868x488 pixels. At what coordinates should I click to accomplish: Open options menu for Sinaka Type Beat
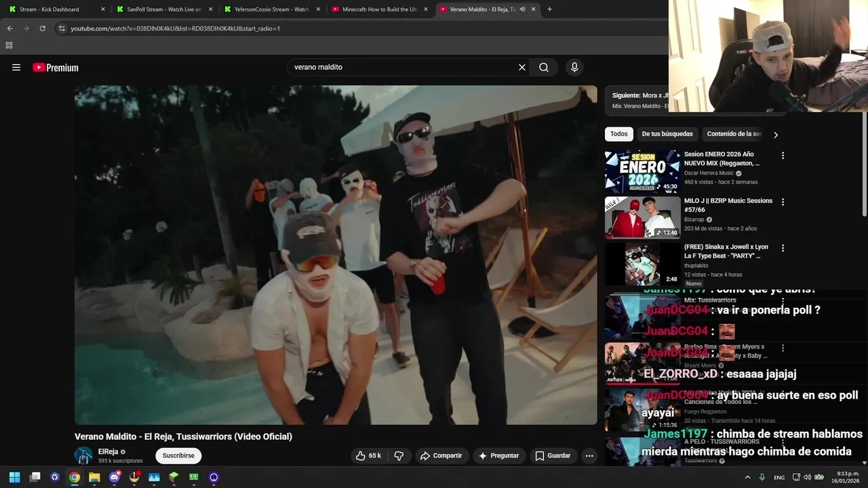point(783,248)
